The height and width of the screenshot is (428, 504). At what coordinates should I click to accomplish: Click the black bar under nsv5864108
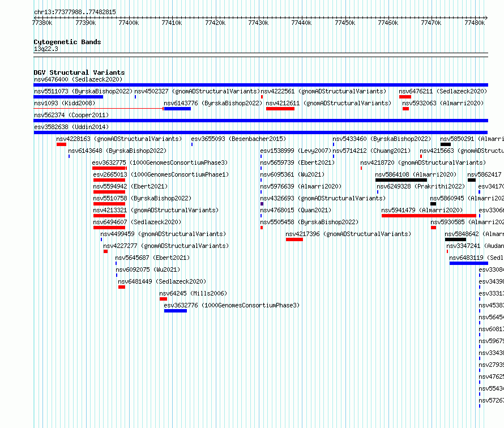click(x=401, y=180)
